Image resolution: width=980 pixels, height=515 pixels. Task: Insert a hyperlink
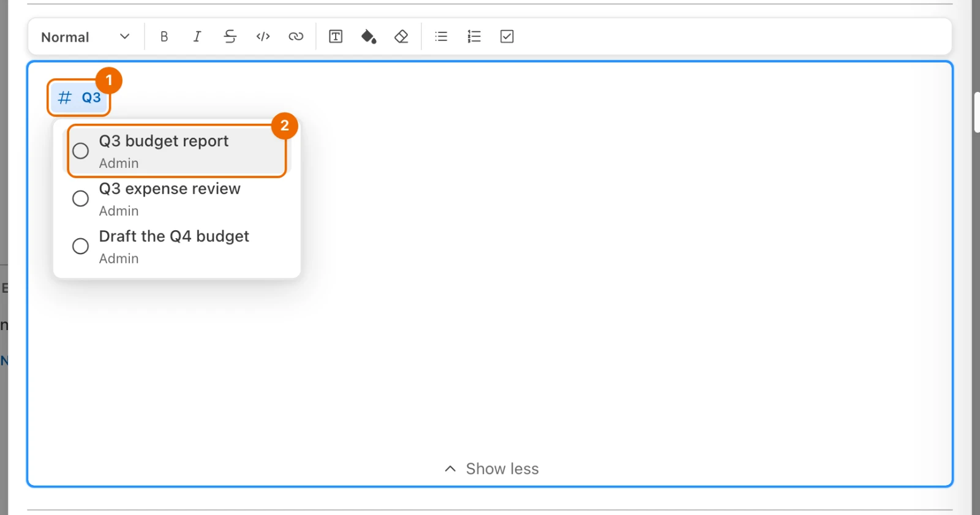[296, 37]
